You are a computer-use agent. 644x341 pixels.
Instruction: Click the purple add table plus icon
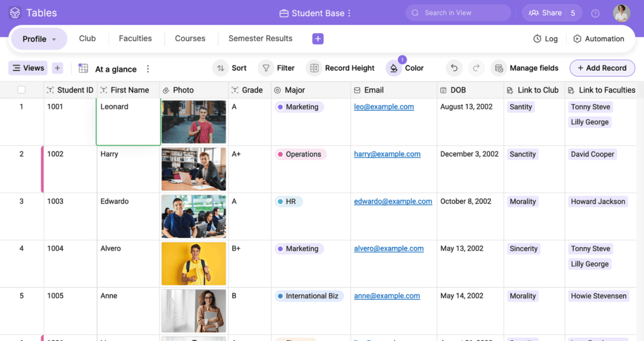click(x=317, y=39)
